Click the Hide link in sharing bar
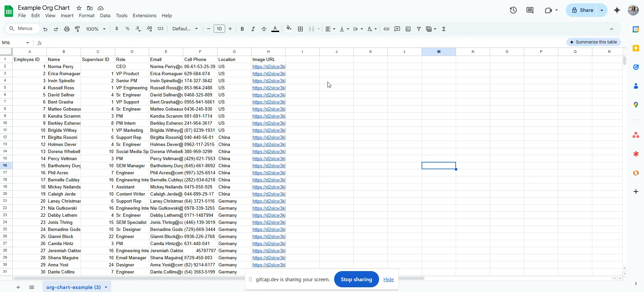The image size is (644, 292). click(388, 279)
